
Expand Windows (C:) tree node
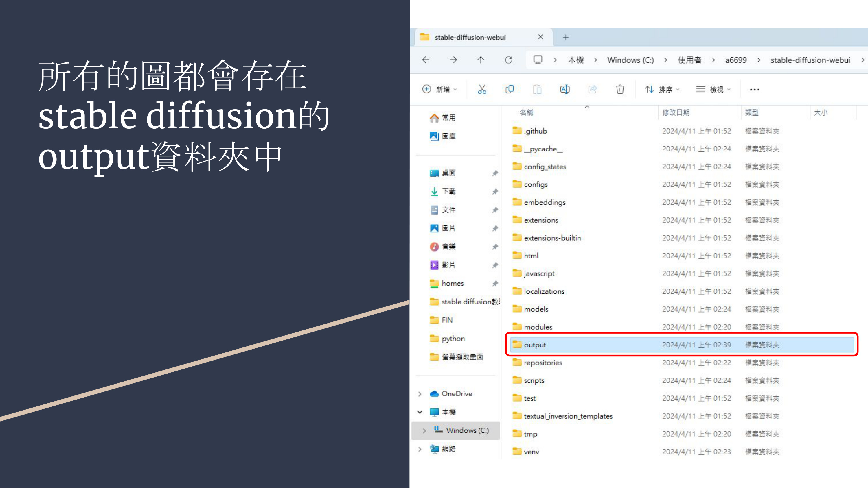[424, 430]
